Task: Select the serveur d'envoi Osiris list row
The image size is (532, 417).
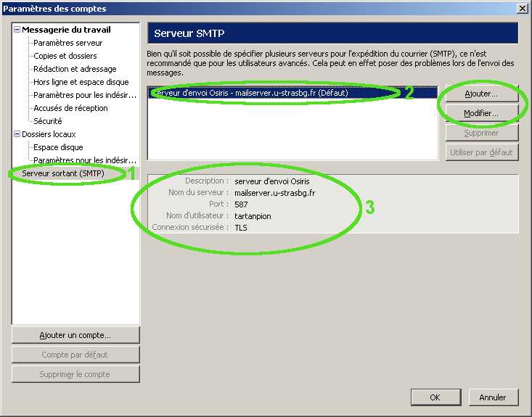Action: click(x=292, y=93)
